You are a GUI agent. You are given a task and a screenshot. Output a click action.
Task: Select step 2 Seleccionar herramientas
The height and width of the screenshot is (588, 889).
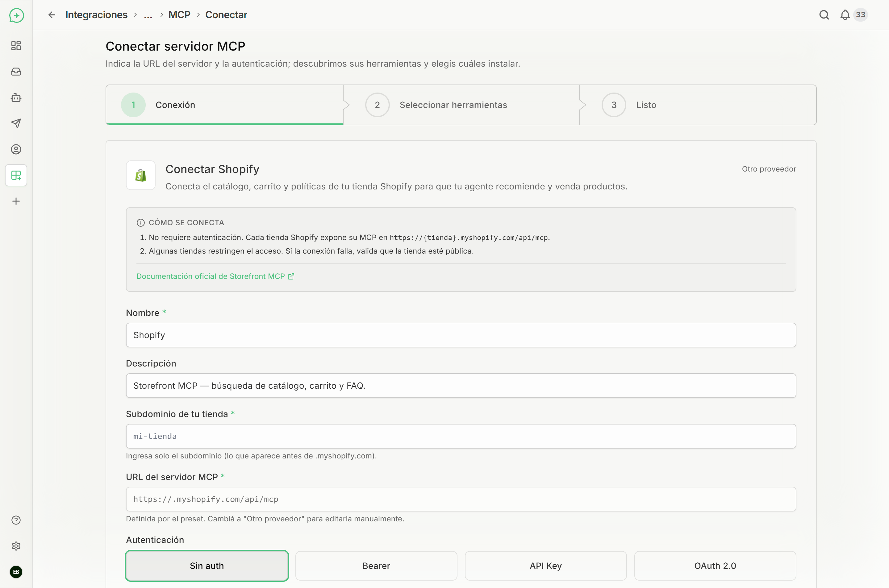click(x=461, y=105)
